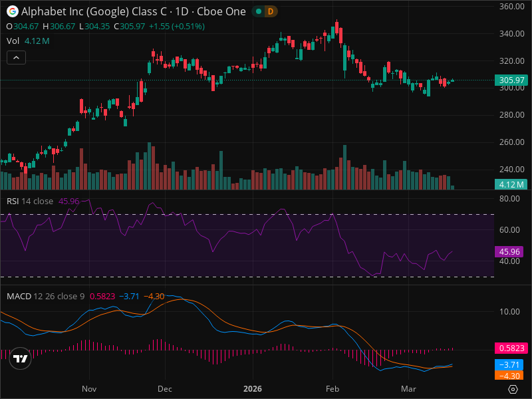Image resolution: width=532 pixels, height=399 pixels.
Task: Click the low price value L304.35
Action: 94,27
